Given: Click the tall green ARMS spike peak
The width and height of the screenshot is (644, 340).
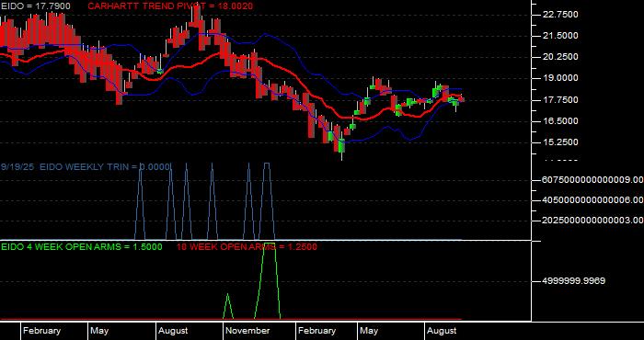Looking at the screenshot, I should tap(269, 244).
